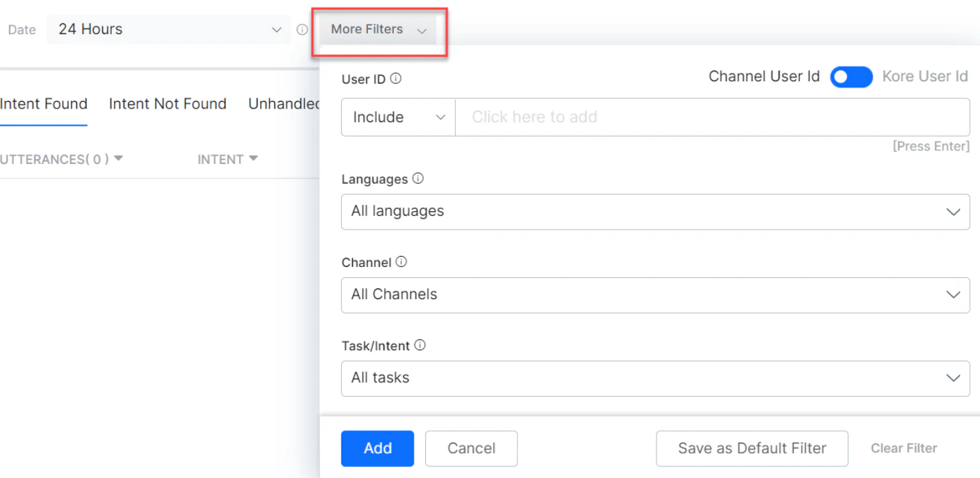Screen dimensions: 980x478
Task: Click the info icon next to Date filter
Action: point(302,29)
